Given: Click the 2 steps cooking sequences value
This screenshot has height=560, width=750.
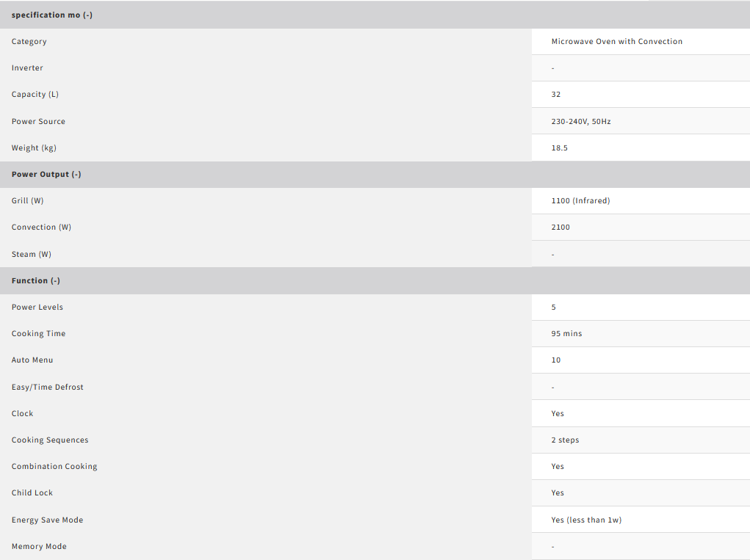Looking at the screenshot, I should tap(565, 440).
